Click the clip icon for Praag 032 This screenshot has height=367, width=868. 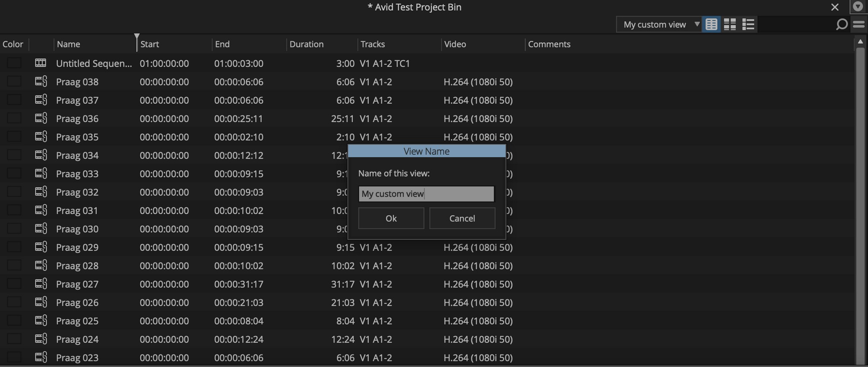(41, 191)
